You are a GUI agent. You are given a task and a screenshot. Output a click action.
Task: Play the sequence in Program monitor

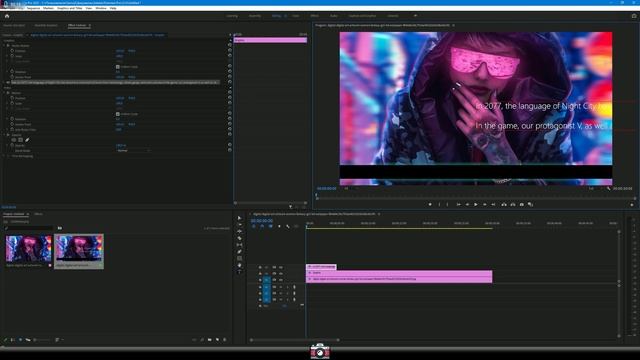tap(476, 204)
